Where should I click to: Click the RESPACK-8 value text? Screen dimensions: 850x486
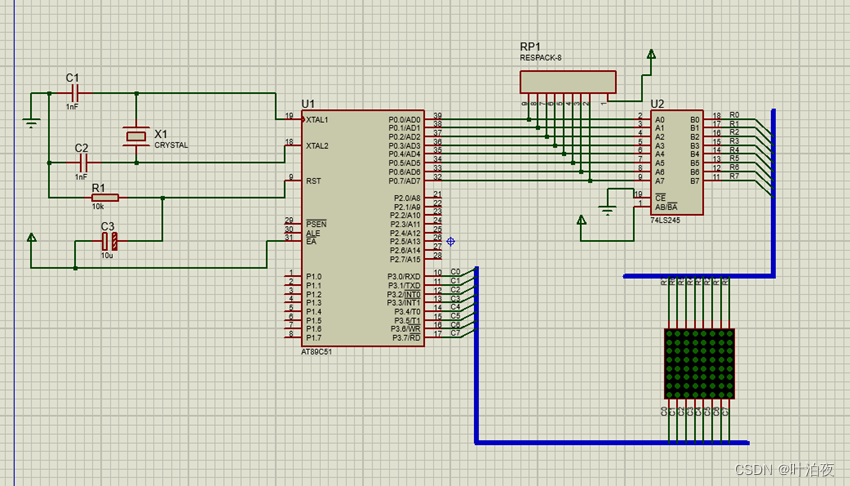[540, 58]
